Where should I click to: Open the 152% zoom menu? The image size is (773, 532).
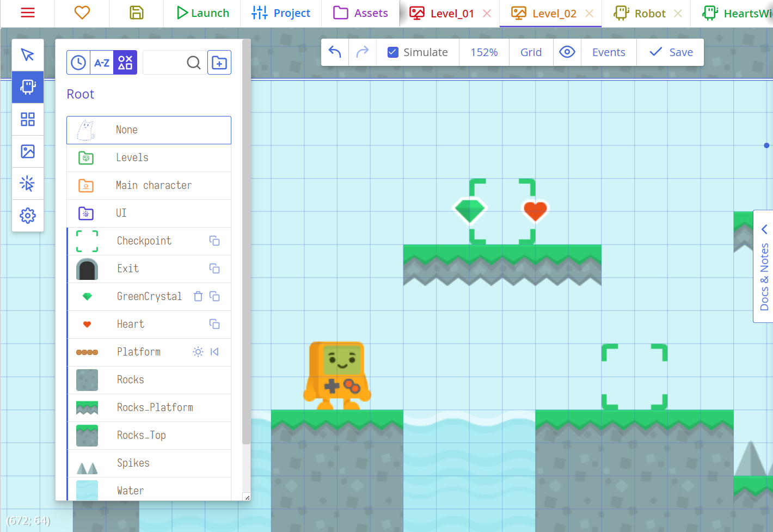(x=484, y=52)
